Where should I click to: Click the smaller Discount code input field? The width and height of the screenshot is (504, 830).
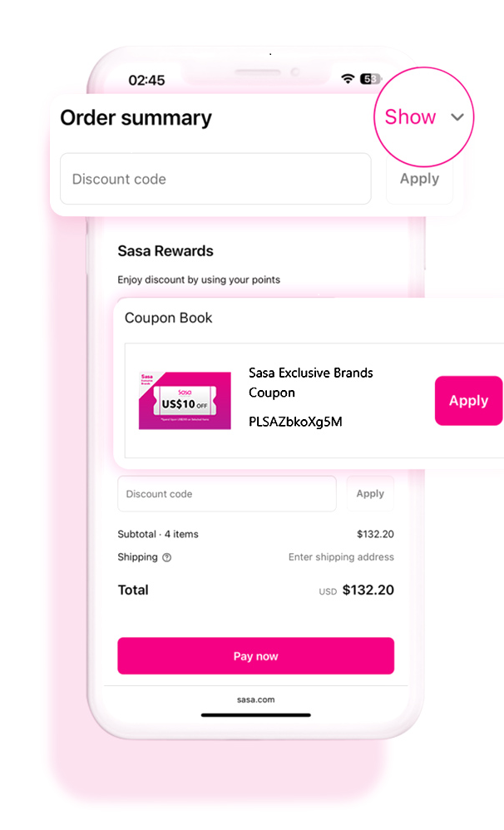pyautogui.click(x=226, y=494)
